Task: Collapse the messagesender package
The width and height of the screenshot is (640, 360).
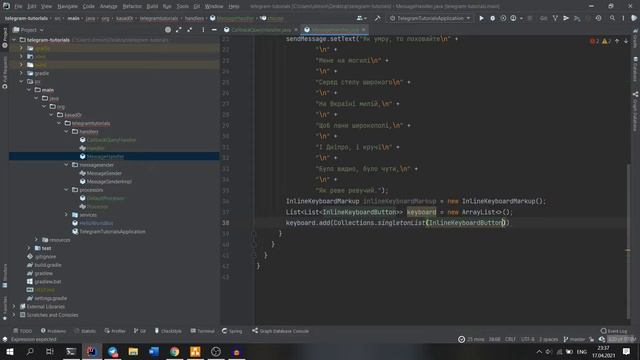Action: (67, 165)
